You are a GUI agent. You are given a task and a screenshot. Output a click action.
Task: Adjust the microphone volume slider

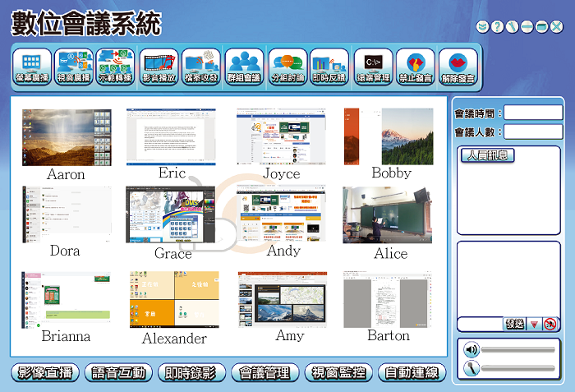[517, 368]
